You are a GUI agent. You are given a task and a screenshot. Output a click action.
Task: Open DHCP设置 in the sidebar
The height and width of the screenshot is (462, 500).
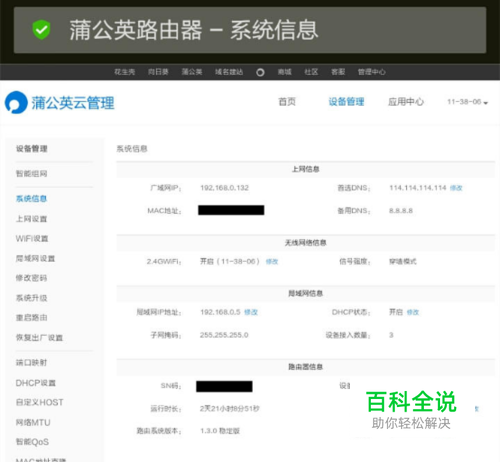(36, 383)
